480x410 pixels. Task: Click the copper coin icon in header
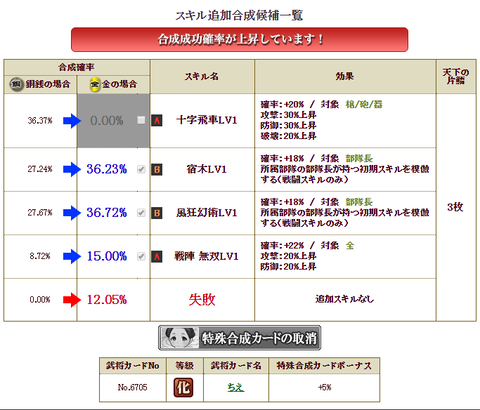(16, 84)
